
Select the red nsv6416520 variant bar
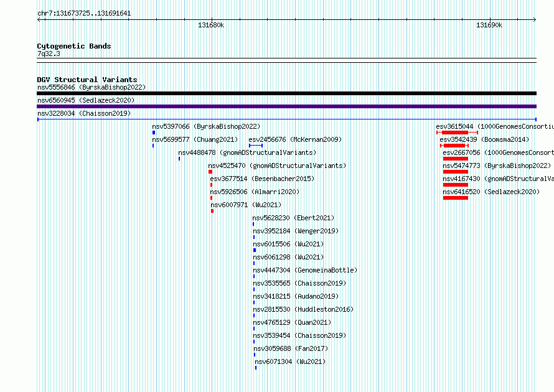[x=456, y=198]
